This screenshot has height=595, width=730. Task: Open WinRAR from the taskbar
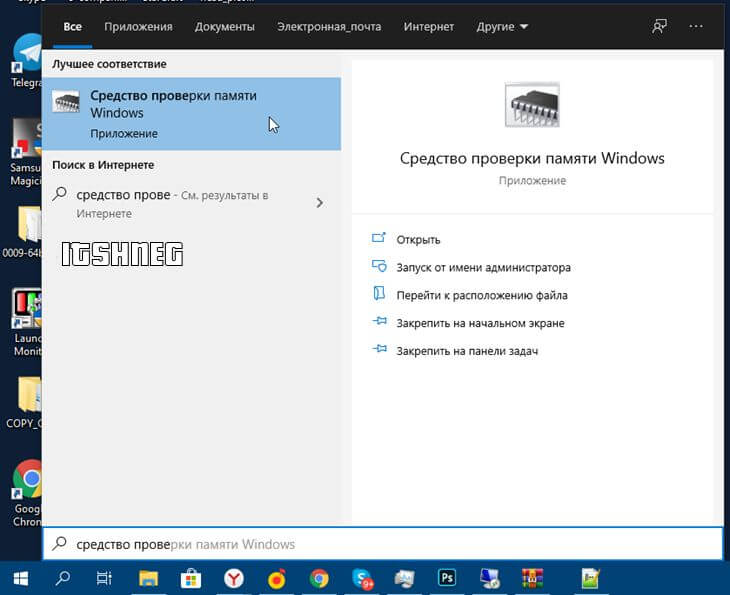[x=532, y=579]
